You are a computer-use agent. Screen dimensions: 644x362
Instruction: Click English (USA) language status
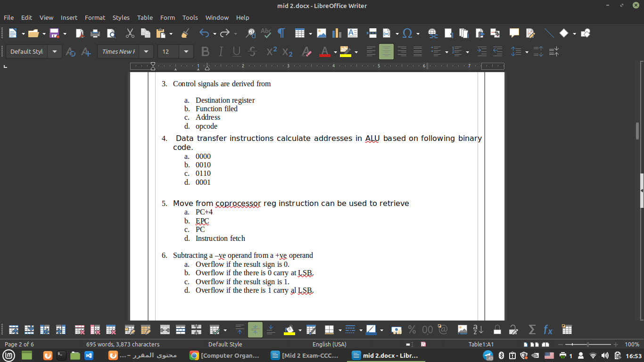330,344
